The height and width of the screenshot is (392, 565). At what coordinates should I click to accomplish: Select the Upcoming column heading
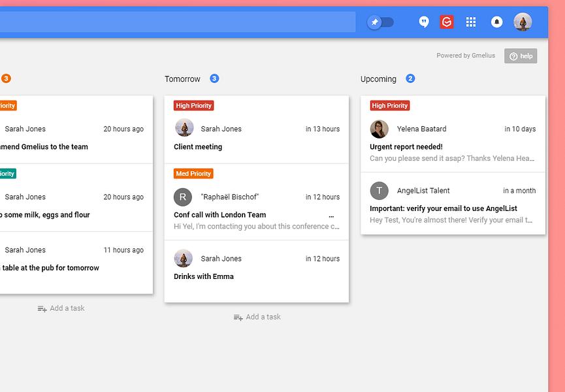(378, 79)
